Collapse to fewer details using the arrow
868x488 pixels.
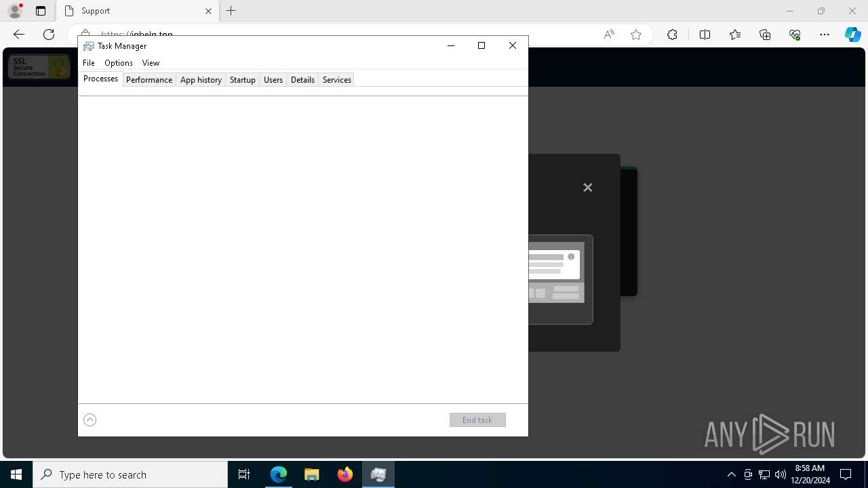tap(90, 420)
